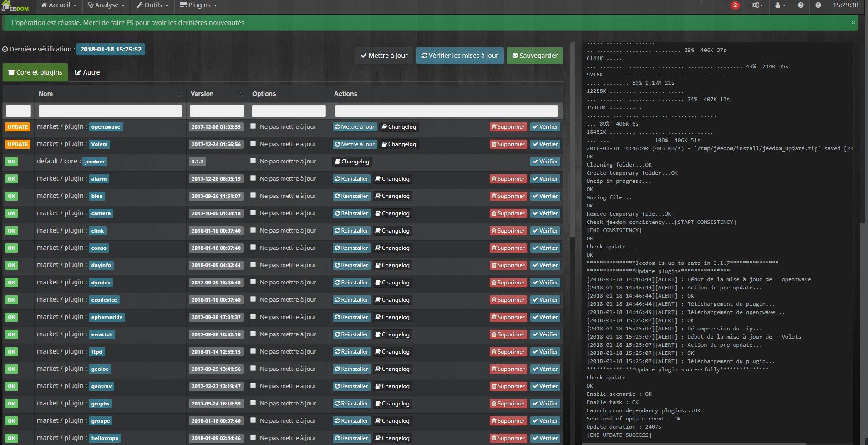
Task: Open the Analyse menu
Action: click(x=106, y=5)
